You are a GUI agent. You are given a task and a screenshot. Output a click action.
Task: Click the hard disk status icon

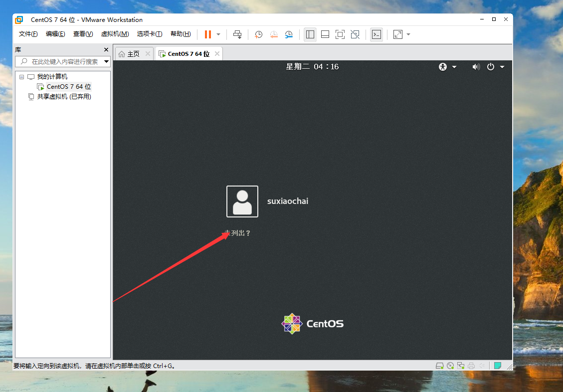point(439,366)
